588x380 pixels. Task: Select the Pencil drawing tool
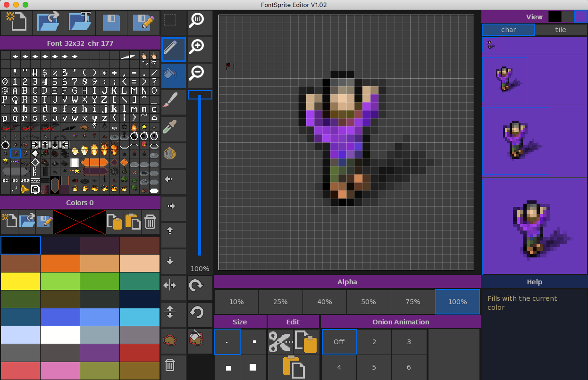173,49
